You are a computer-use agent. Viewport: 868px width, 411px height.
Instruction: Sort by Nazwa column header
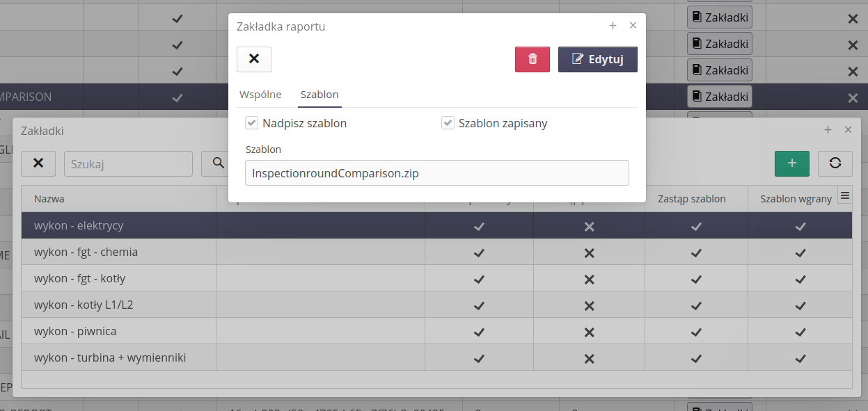(x=49, y=199)
